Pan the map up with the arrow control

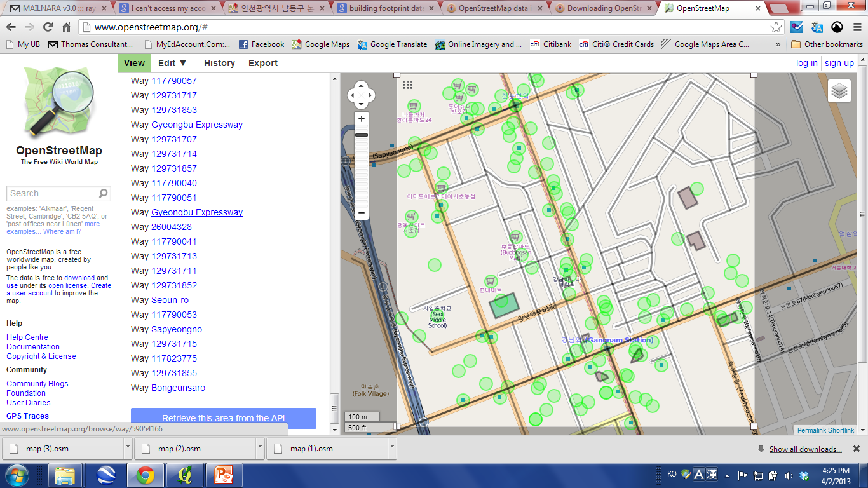(361, 86)
